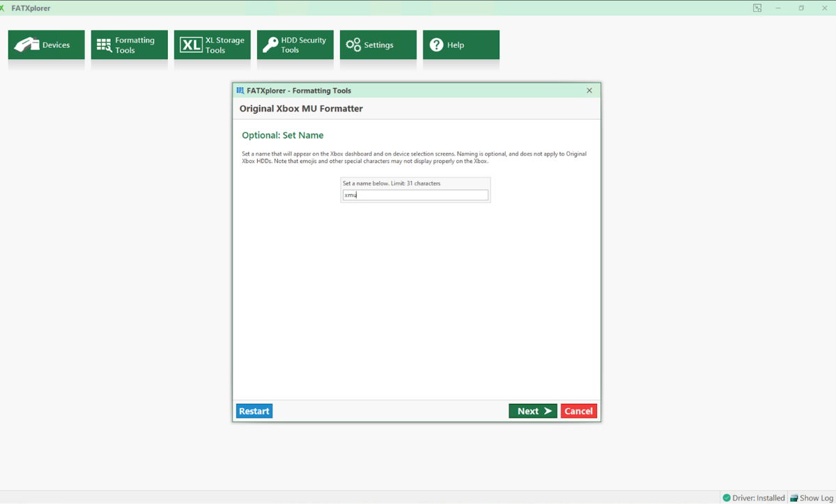836x504 pixels.
Task: Click the compact view icon in title bar
Action: tap(757, 8)
